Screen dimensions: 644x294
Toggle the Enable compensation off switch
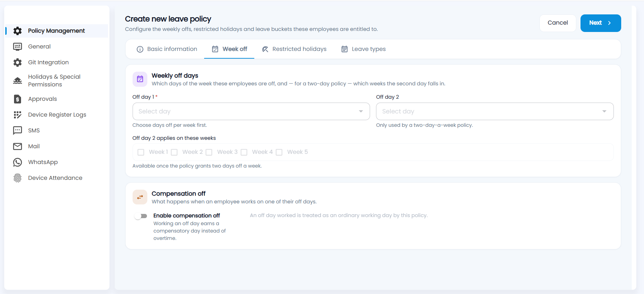[x=141, y=216]
